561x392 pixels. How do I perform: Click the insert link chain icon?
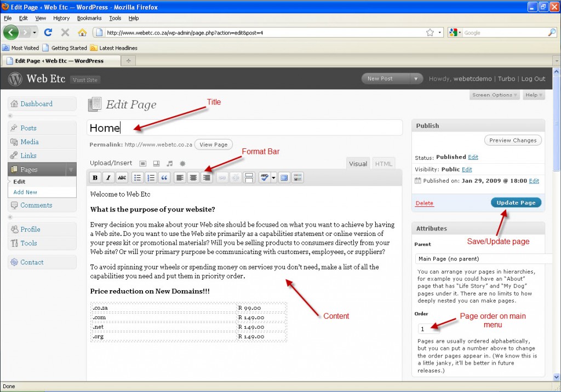(222, 177)
